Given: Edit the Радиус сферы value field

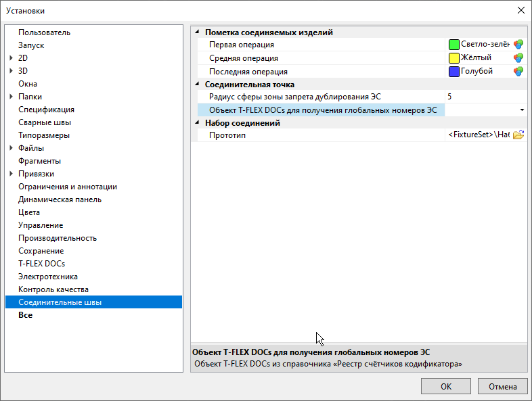Looking at the screenshot, I should 485,97.
